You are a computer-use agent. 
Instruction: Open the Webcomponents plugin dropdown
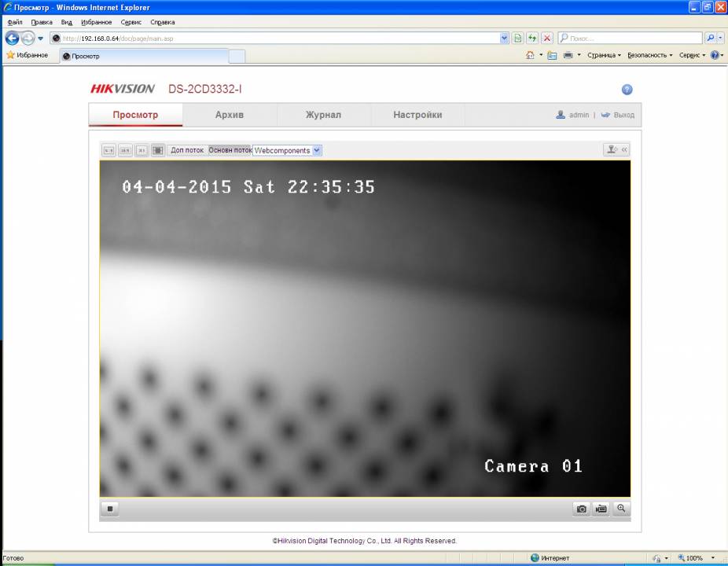287,150
